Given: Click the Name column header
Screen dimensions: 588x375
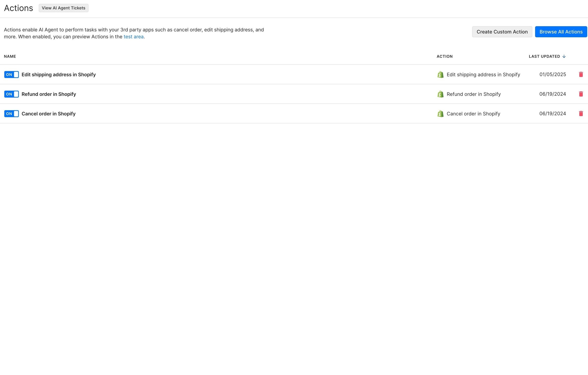Looking at the screenshot, I should click(10, 56).
